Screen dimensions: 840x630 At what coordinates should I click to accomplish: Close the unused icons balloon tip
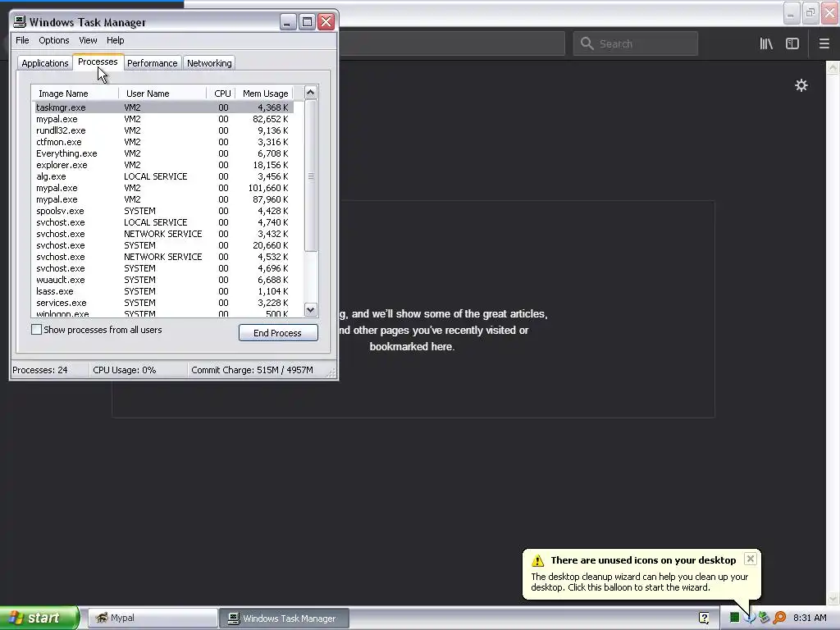tap(750, 559)
